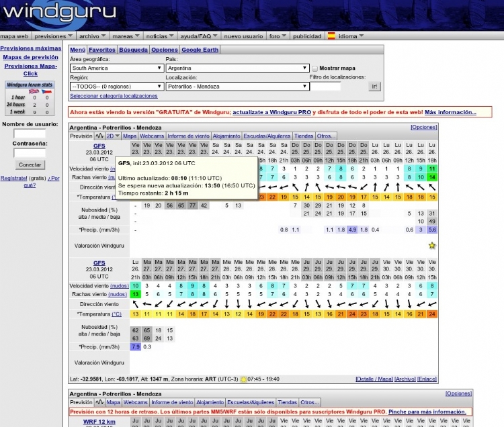This screenshot has height=427, width=504.
Task: Open Alojamiento tab in first forecast
Action: [x=226, y=136]
